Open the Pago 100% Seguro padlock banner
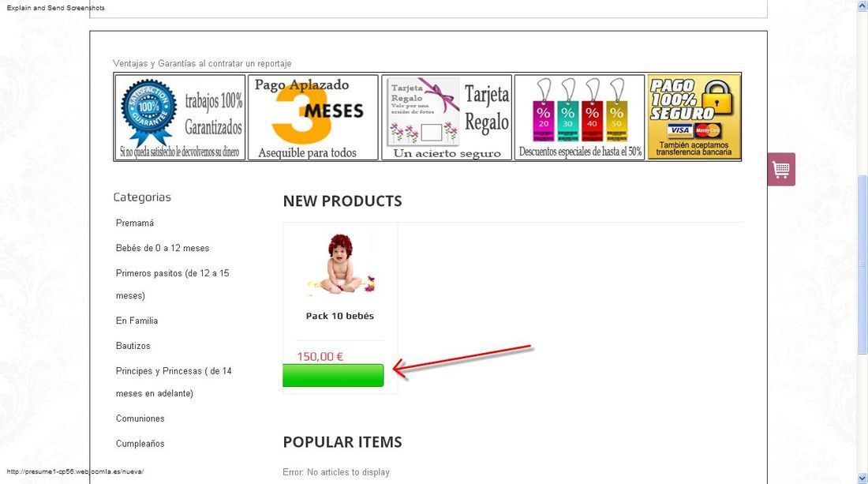This screenshot has width=868, height=484. point(694,118)
